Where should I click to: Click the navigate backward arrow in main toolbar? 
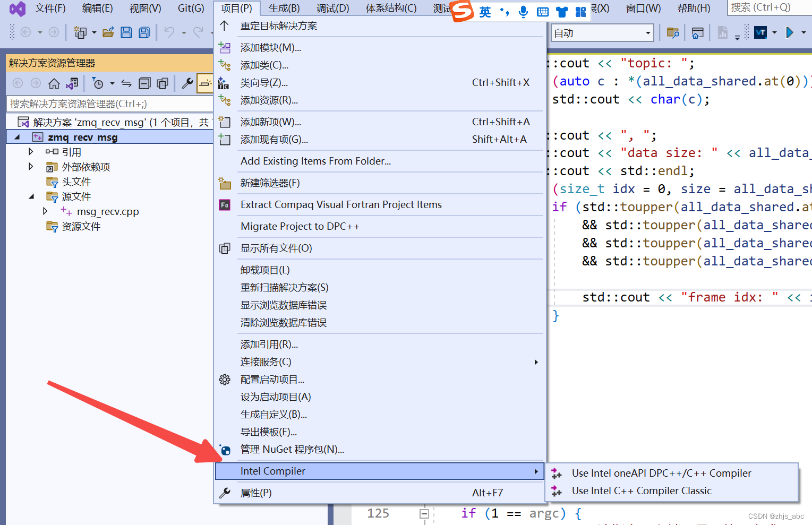pyautogui.click(x=25, y=32)
